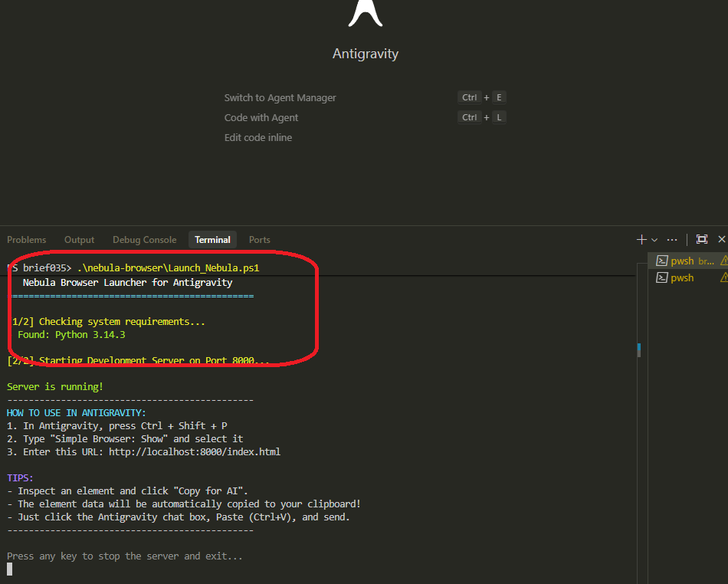Click the terminal scrollbar marker
This screenshot has width=728, height=584.
click(638, 349)
